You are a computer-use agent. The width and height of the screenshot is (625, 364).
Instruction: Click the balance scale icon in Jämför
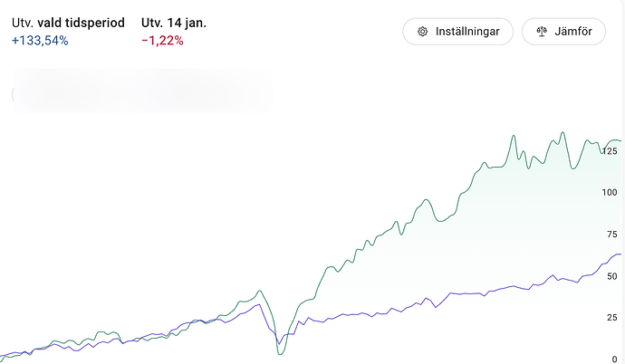pos(543,32)
